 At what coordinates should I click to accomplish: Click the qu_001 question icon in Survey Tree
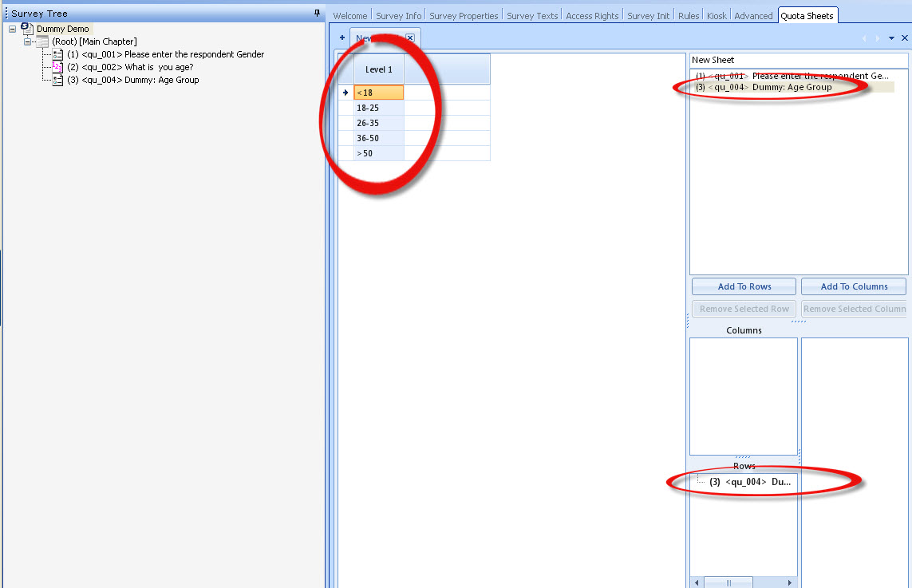tap(57, 54)
